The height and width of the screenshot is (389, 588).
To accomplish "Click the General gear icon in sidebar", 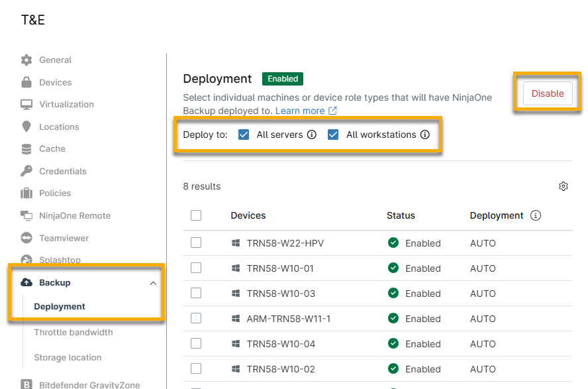I will tap(26, 60).
